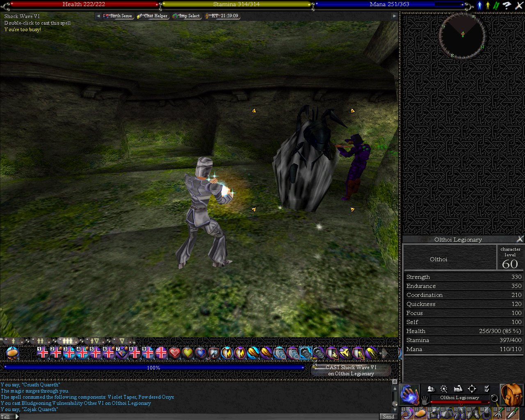
Task: Click the chat Send button
Action: point(388,417)
